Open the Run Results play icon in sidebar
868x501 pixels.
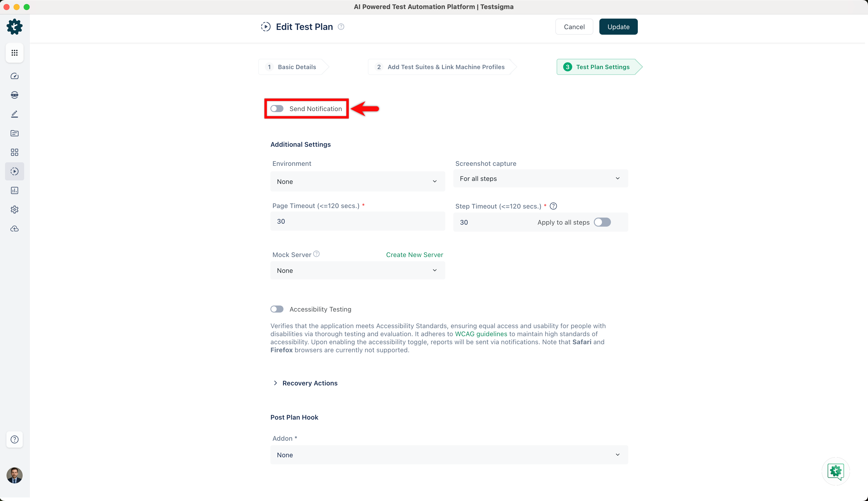tap(15, 171)
